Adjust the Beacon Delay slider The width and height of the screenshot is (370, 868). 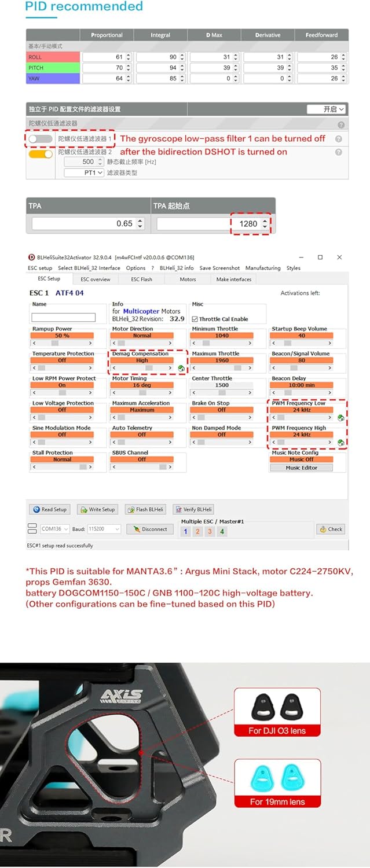(x=301, y=392)
